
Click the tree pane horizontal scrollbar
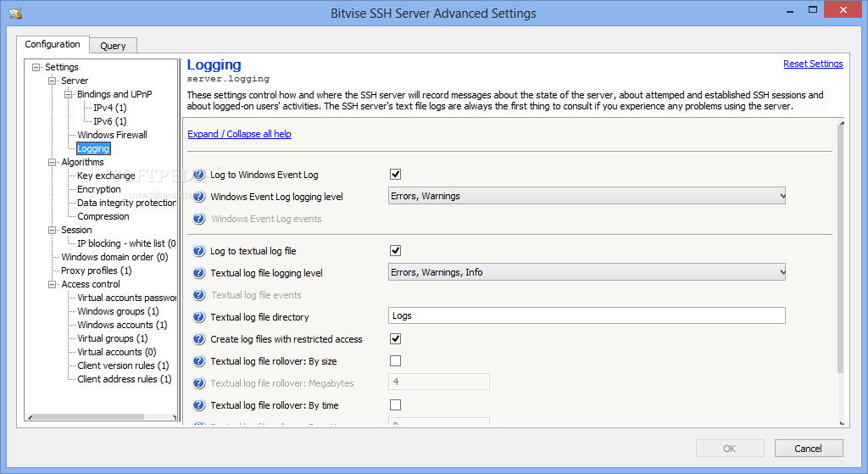87,417
